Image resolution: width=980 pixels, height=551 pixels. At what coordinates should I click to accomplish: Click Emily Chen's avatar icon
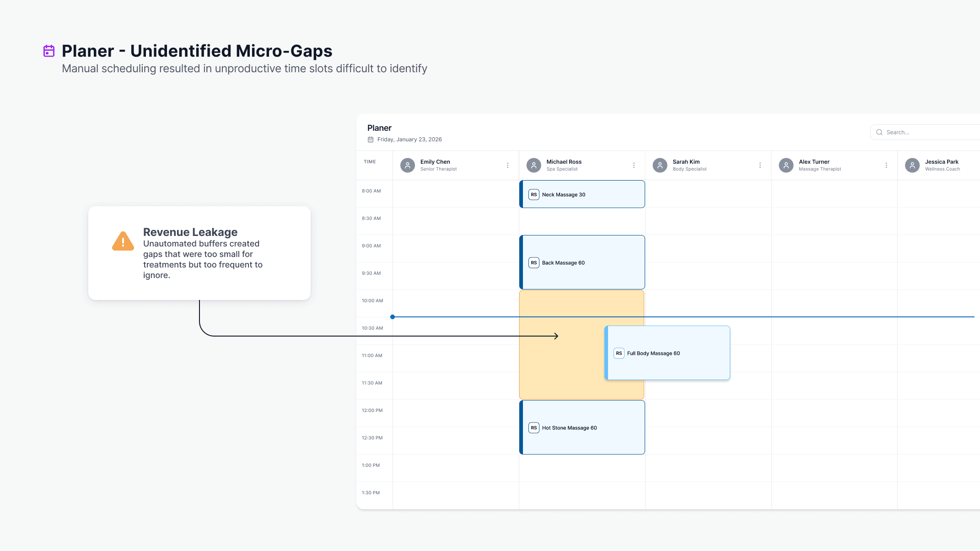[x=407, y=165]
